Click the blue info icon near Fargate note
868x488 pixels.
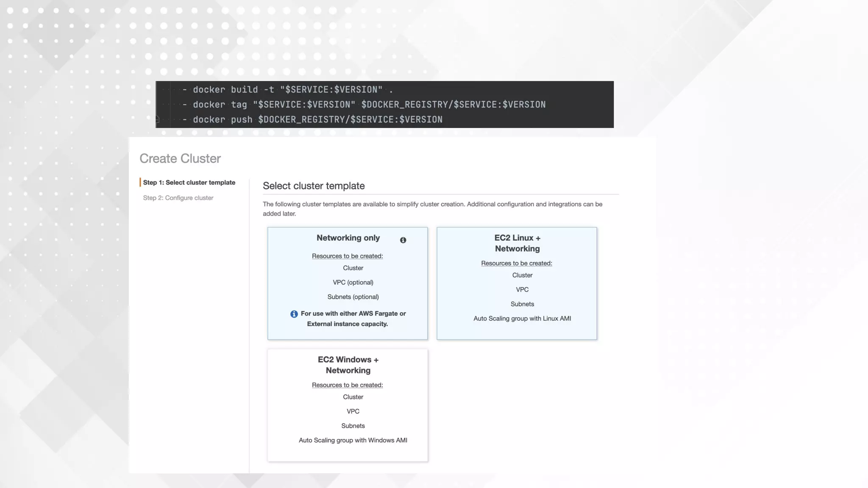(x=294, y=314)
